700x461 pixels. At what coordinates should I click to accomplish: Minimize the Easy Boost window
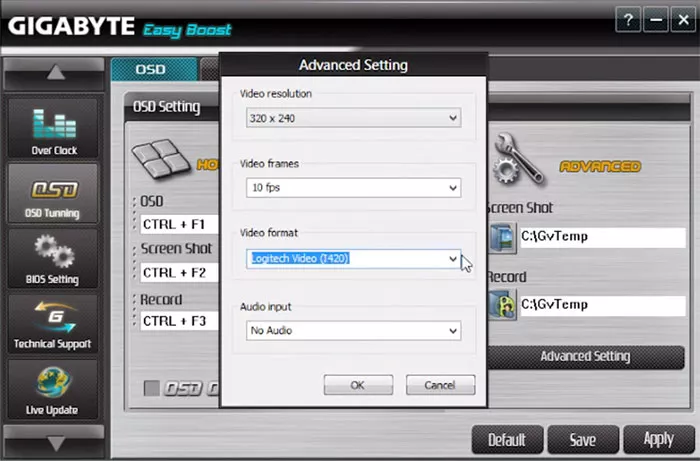click(656, 20)
